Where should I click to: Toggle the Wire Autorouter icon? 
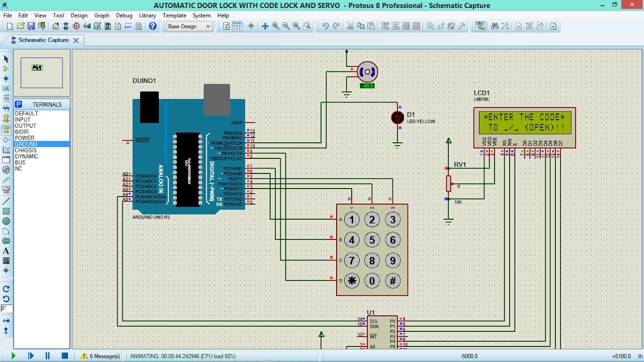(x=480, y=26)
